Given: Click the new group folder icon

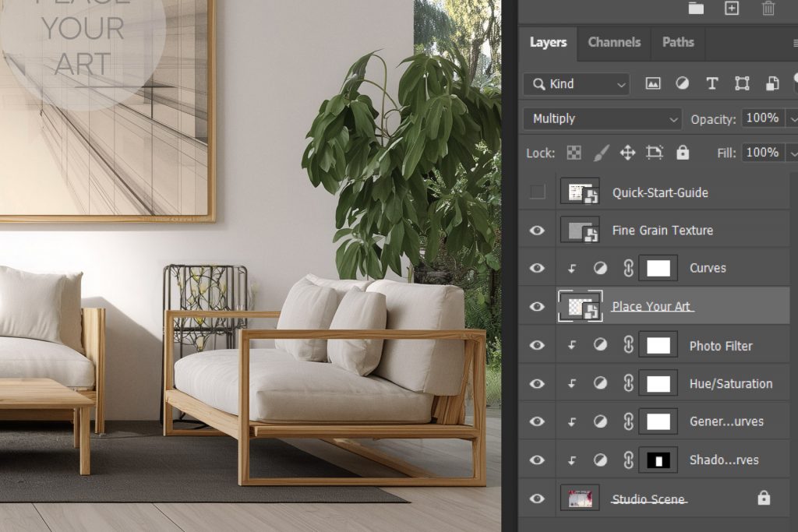Looking at the screenshot, I should (696, 8).
